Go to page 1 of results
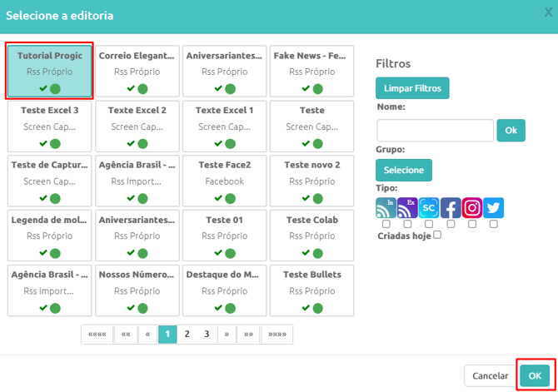This screenshot has width=558, height=392. point(167,334)
